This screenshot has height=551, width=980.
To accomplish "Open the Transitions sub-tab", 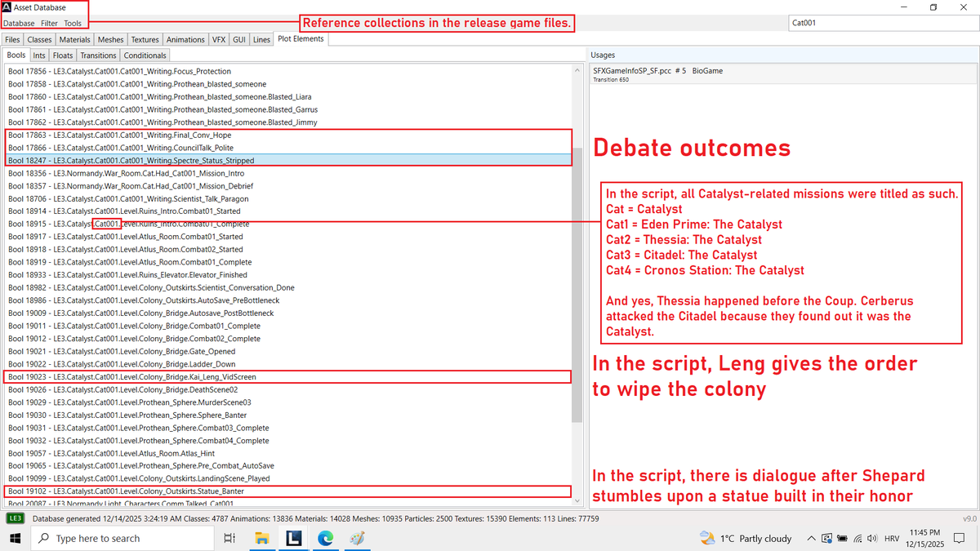I will (99, 56).
